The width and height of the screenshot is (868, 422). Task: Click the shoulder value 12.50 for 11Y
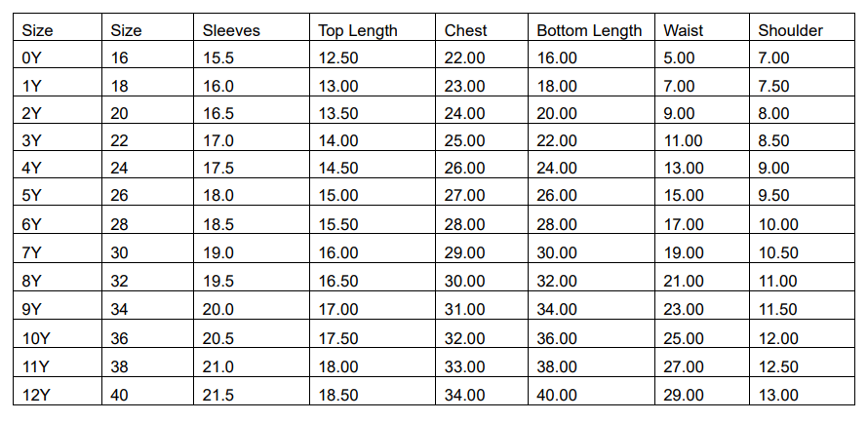click(777, 367)
